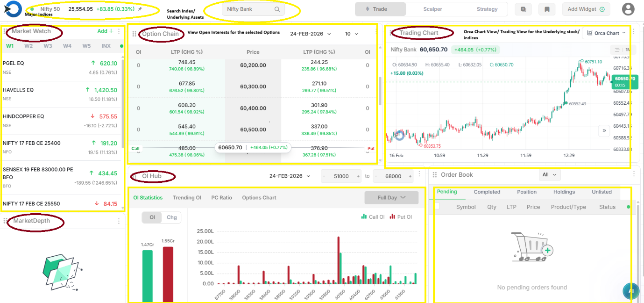This screenshot has height=303, width=644.
Task: Open Order Book three-dot options menu
Action: pos(634,174)
